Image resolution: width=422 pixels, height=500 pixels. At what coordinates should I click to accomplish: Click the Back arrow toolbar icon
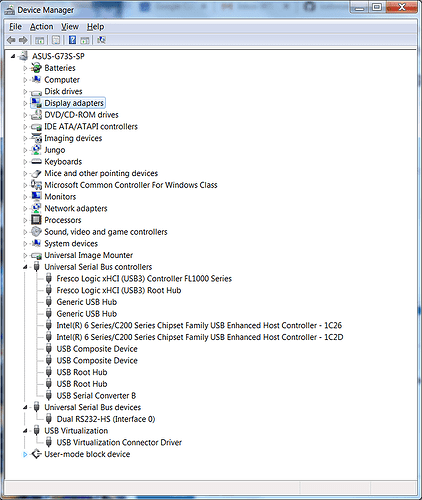(x=11, y=40)
